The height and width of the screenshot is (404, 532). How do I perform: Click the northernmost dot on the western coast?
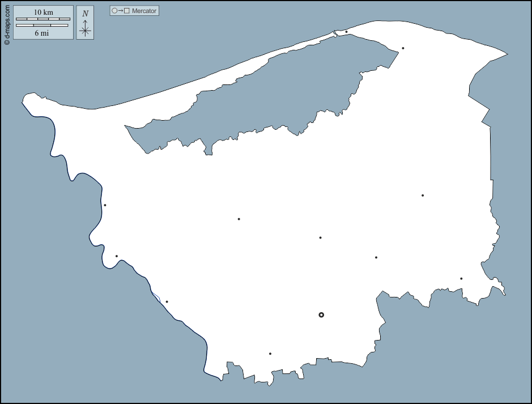coord(105,205)
